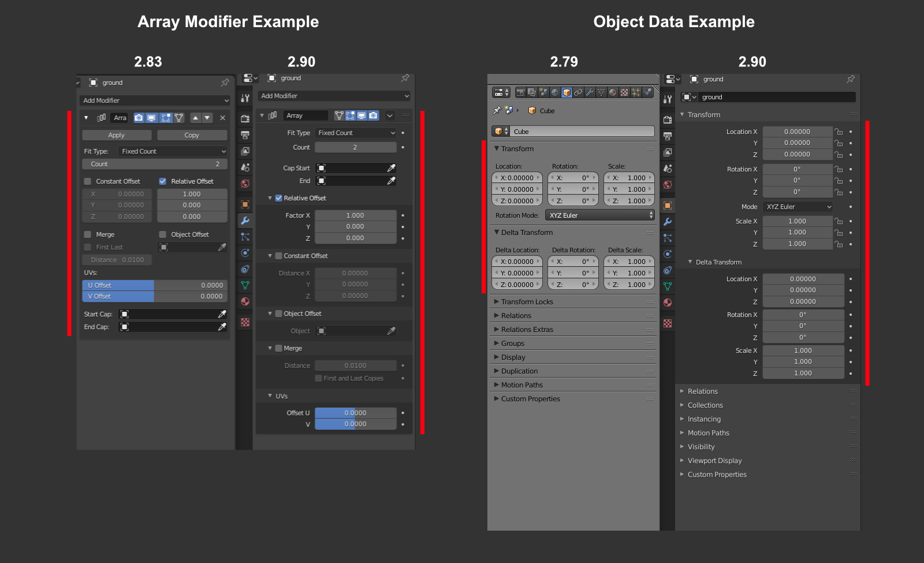Toggle Location X lock icon in 2.90 Transform

(839, 132)
